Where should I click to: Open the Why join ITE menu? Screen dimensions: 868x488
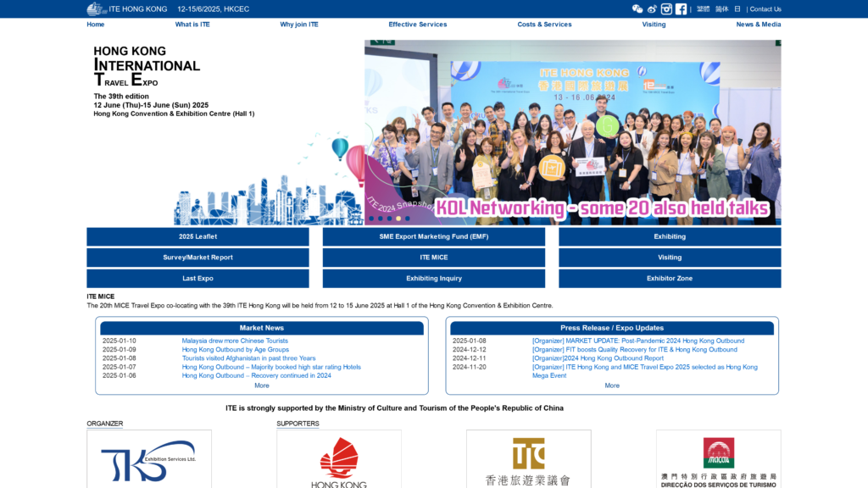[299, 25]
